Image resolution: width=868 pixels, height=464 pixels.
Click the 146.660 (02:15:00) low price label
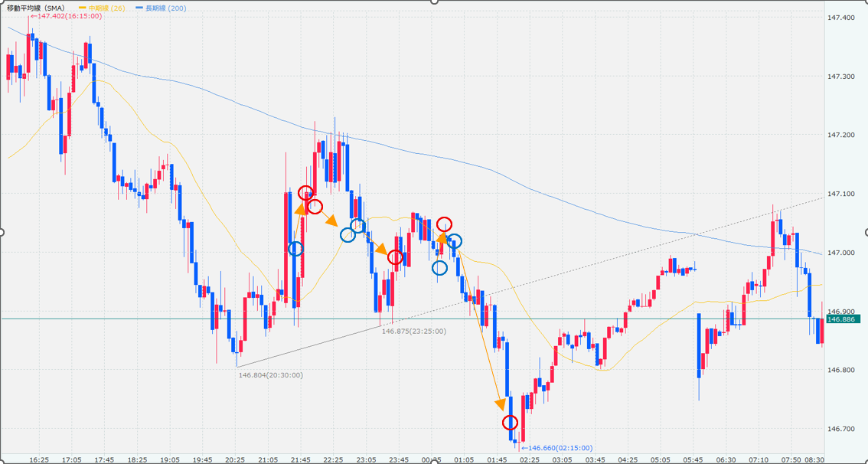[x=546, y=448]
